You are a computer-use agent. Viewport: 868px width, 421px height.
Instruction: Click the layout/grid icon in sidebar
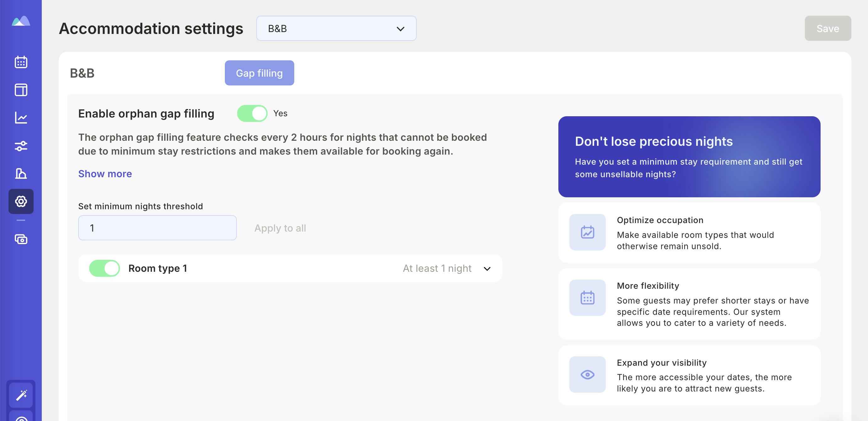(x=20, y=89)
